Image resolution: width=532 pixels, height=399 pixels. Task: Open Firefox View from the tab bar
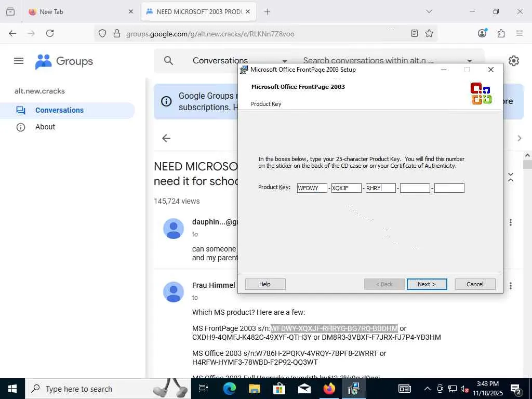10,11
